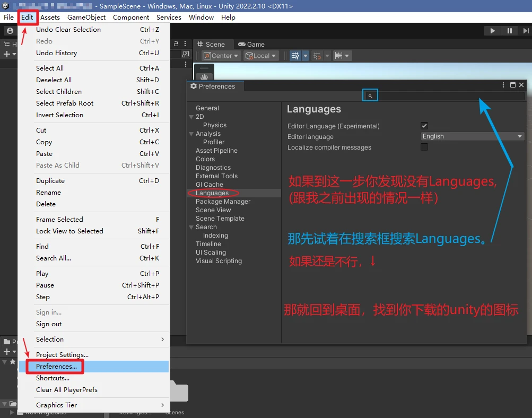
Task: Open the Unity account icon
Action: click(x=10, y=31)
